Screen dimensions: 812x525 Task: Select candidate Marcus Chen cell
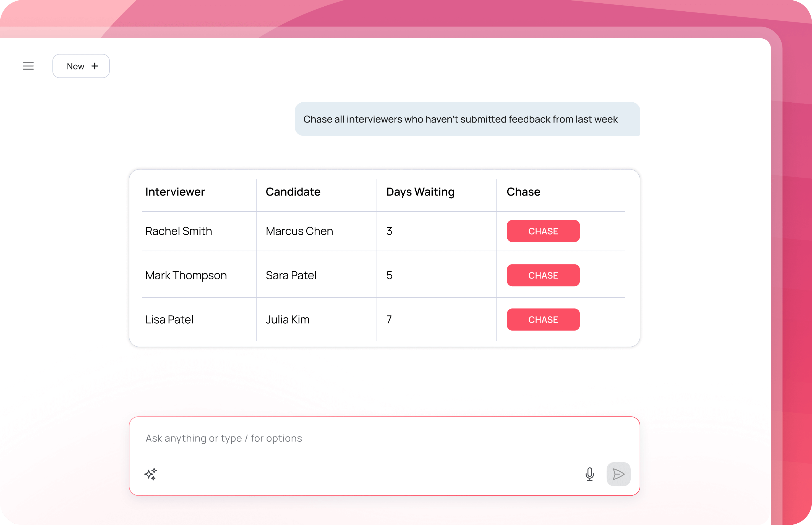coord(299,231)
